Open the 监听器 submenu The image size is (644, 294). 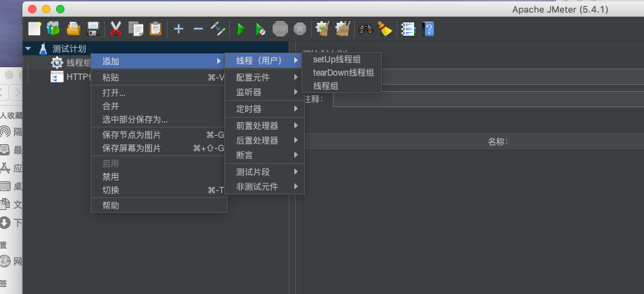point(264,92)
